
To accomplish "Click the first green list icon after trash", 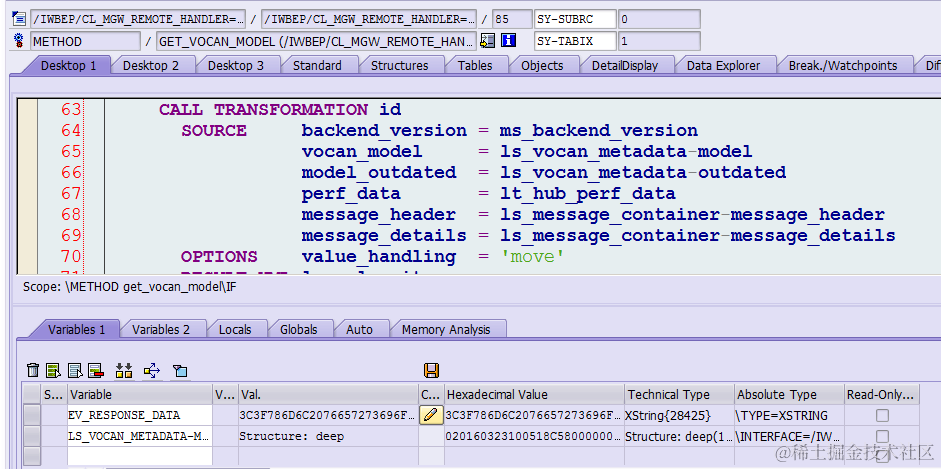I will point(53,371).
